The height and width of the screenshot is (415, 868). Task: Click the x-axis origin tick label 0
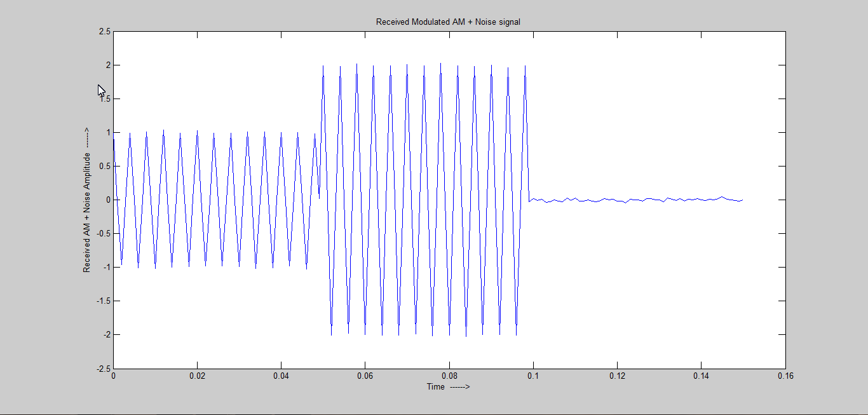pyautogui.click(x=114, y=376)
